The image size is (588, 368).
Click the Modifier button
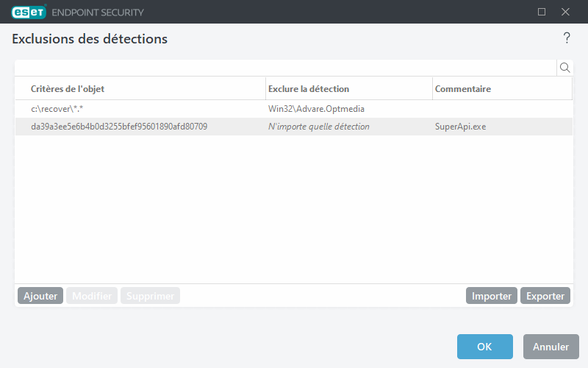tap(92, 296)
